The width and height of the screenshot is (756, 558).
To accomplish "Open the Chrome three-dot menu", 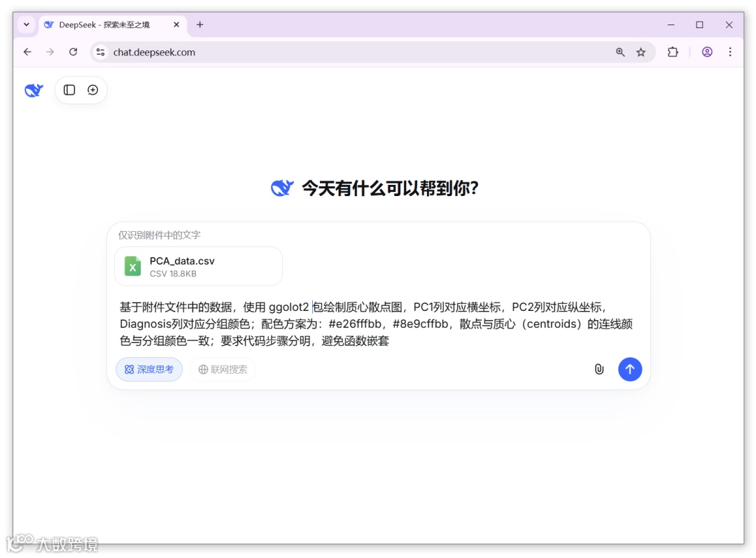I will click(x=730, y=52).
